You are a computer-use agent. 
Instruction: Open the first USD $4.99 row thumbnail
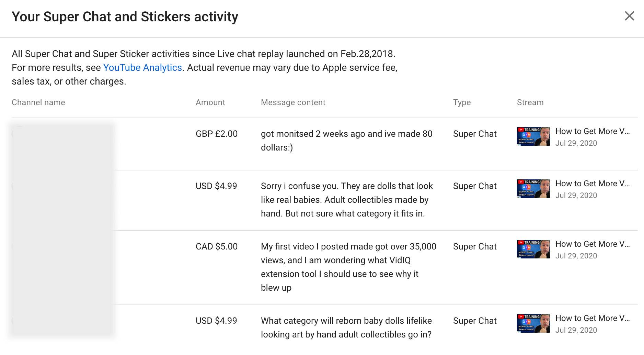533,189
